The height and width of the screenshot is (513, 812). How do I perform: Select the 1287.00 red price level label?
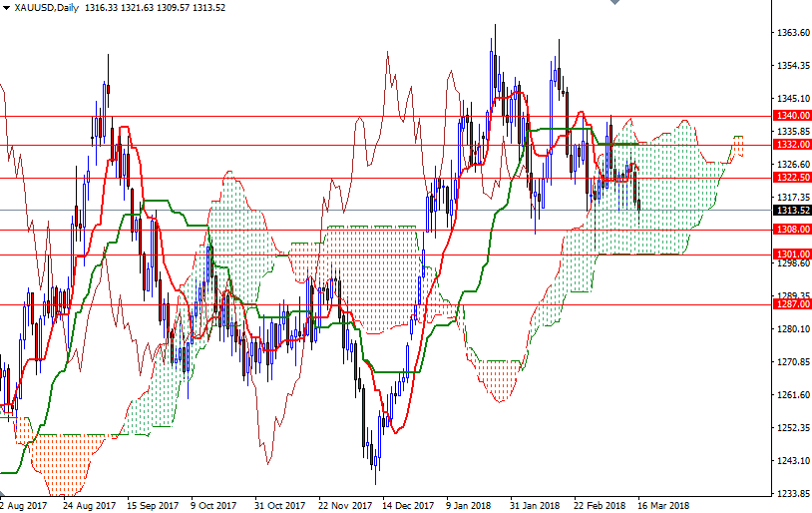(792, 303)
